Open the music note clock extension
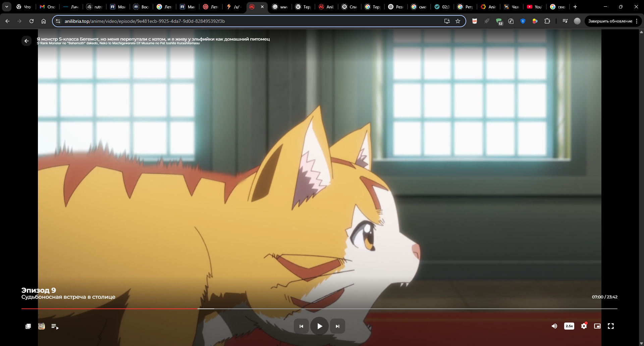644x346 pixels. (x=511, y=21)
